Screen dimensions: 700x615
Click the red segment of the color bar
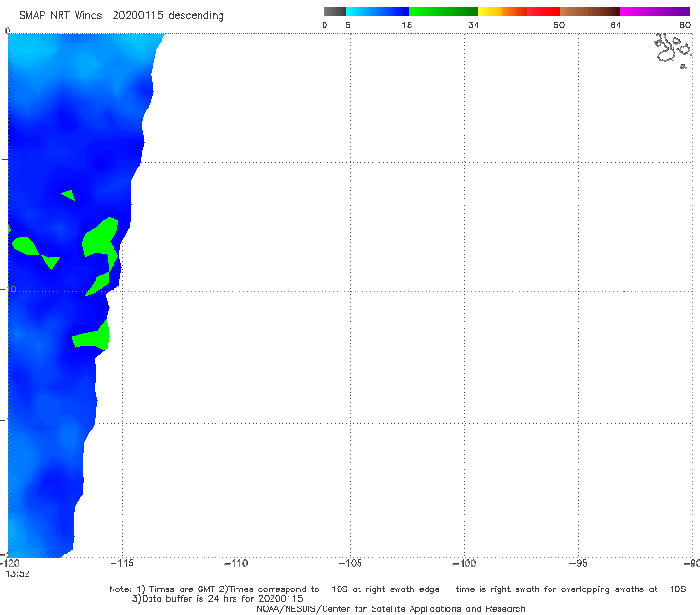coord(543,11)
